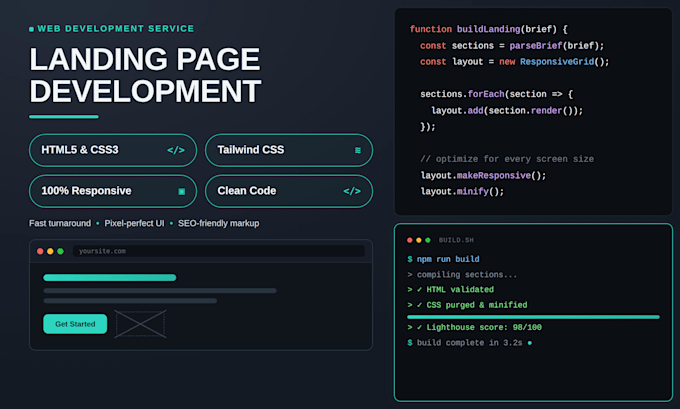Click the image placeholder box in mockup
Image resolution: width=680 pixels, height=409 pixels.
(141, 324)
